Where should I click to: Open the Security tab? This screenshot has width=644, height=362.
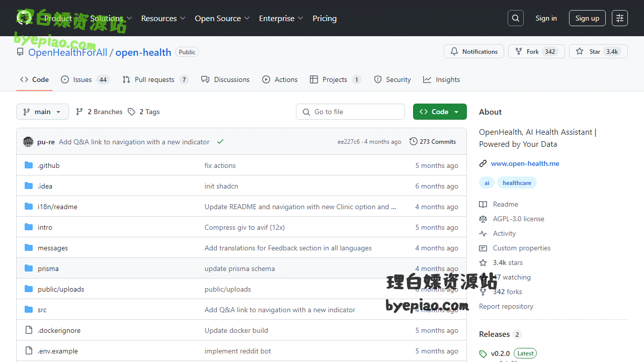click(x=392, y=79)
